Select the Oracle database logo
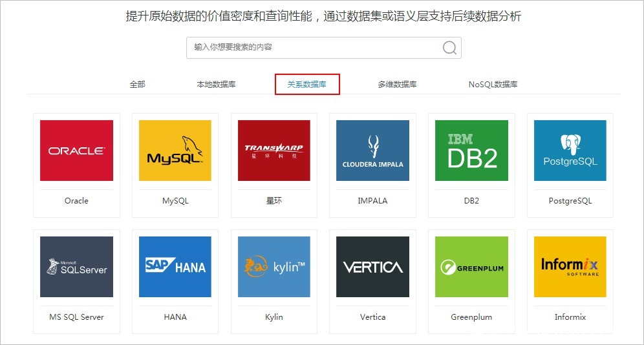This screenshot has height=345, width=644. 76,151
